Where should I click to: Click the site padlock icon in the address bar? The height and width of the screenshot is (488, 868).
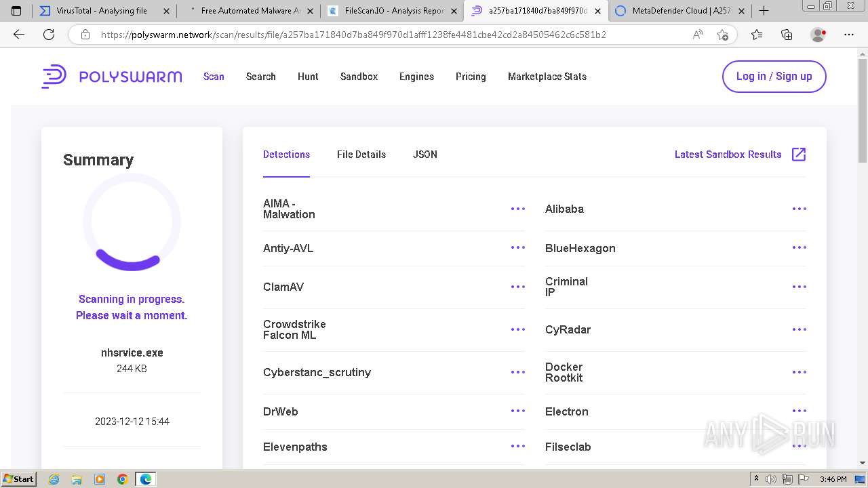click(x=85, y=35)
